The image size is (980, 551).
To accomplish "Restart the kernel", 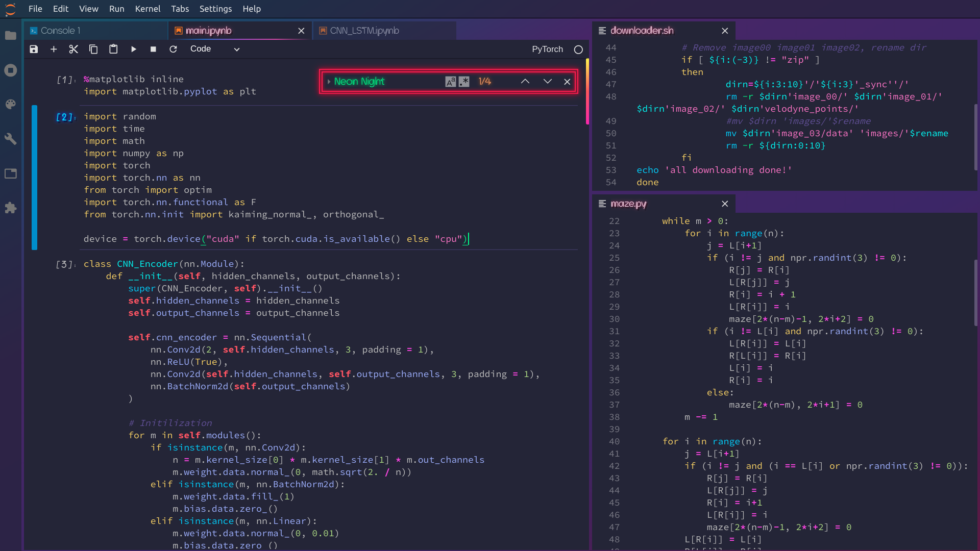I will tap(173, 49).
